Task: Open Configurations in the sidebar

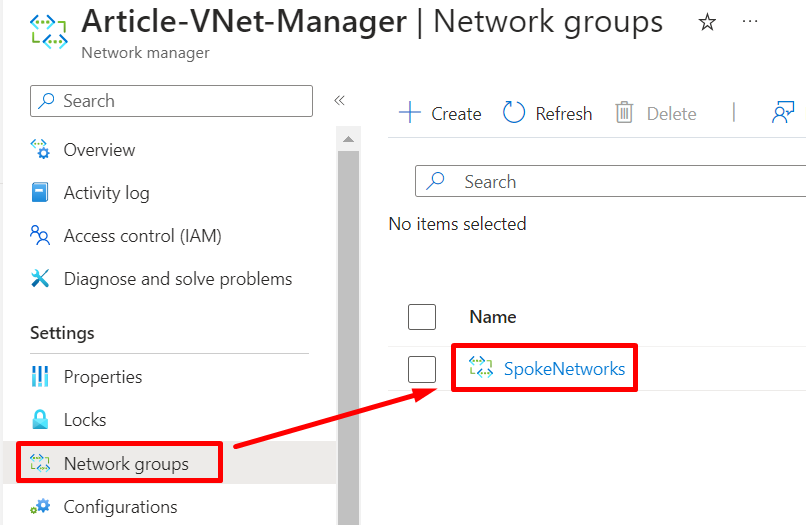Action: pos(120,507)
